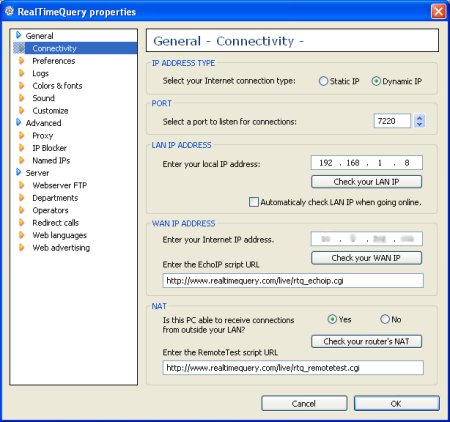Image resolution: width=450 pixels, height=422 pixels.
Task: Open the Customize settings page
Action: coord(50,110)
